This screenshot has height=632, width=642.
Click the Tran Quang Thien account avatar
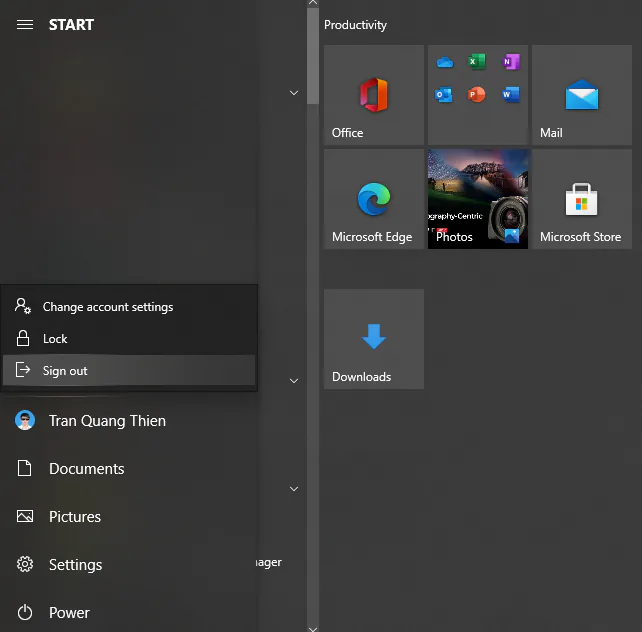(25, 420)
